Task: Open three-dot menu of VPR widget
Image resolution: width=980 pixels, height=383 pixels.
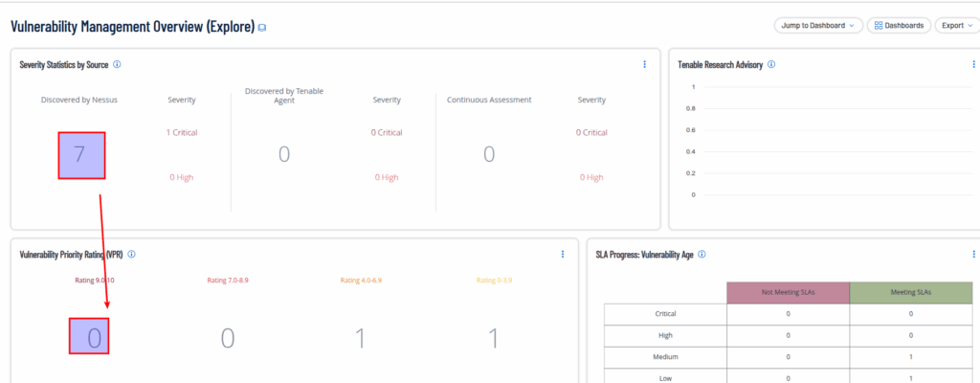Action: click(563, 254)
